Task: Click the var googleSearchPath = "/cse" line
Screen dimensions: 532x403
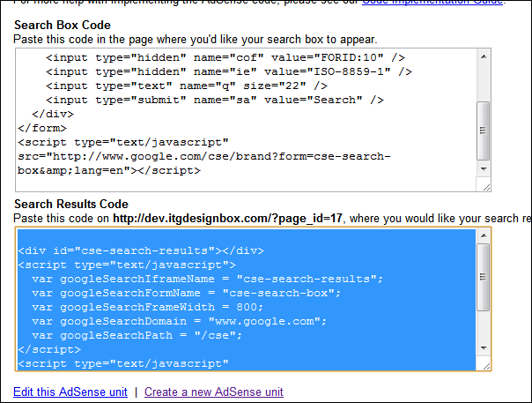Action: (137, 335)
